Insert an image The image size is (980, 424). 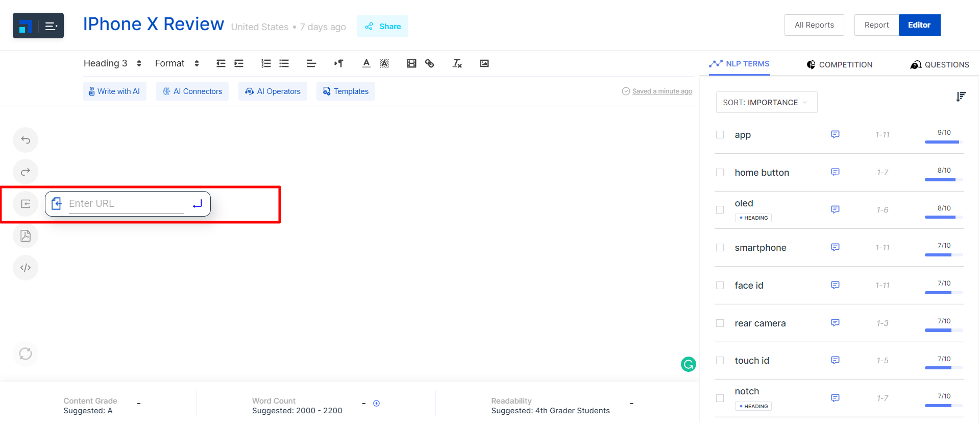(484, 63)
